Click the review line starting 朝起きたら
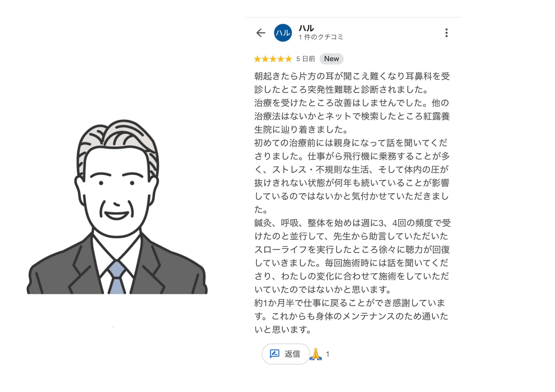This screenshot has height=392, width=555. 352,76
